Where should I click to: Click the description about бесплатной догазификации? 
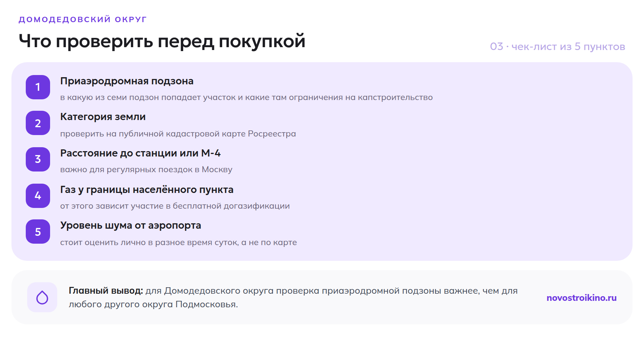coord(175,206)
